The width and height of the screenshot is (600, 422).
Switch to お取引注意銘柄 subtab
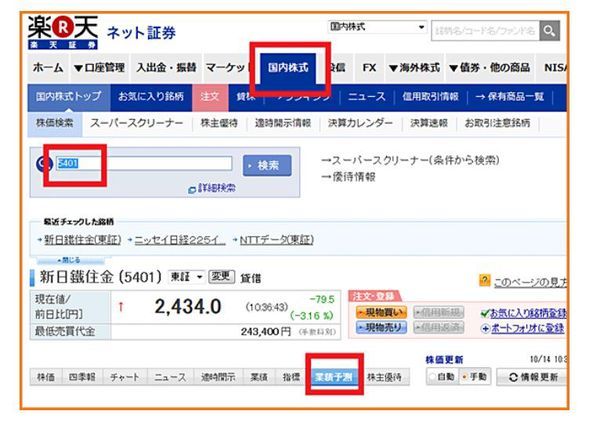497,123
